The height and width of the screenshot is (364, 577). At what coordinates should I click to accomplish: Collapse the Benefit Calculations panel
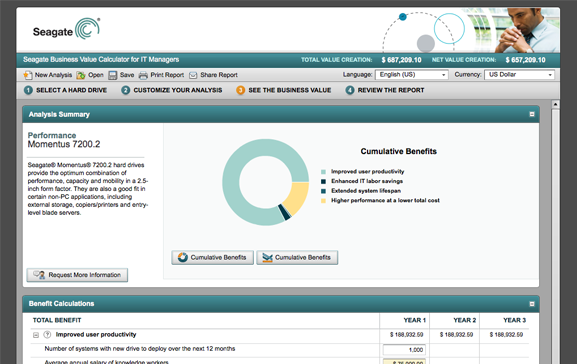pyautogui.click(x=532, y=304)
